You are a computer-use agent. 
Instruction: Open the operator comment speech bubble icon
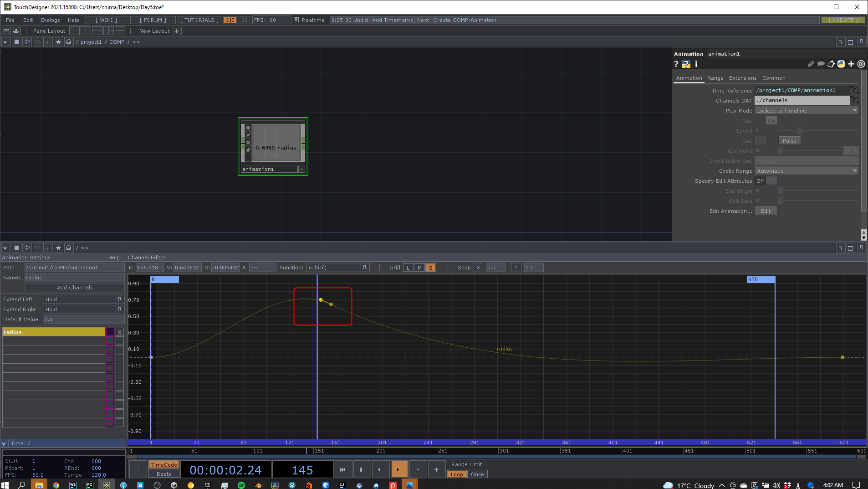point(821,64)
